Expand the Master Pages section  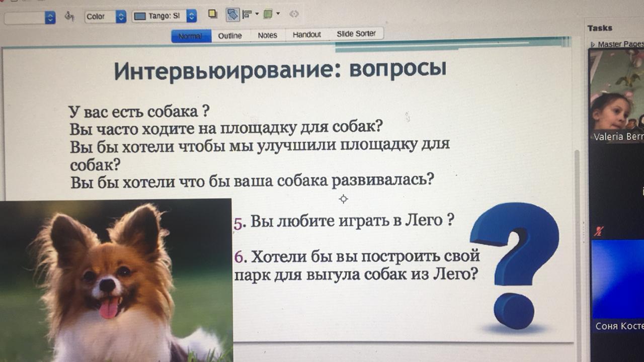click(594, 44)
